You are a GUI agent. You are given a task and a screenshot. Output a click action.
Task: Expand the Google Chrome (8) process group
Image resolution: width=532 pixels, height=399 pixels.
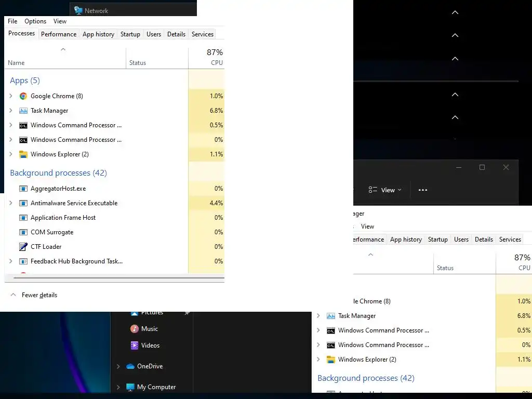tap(11, 96)
